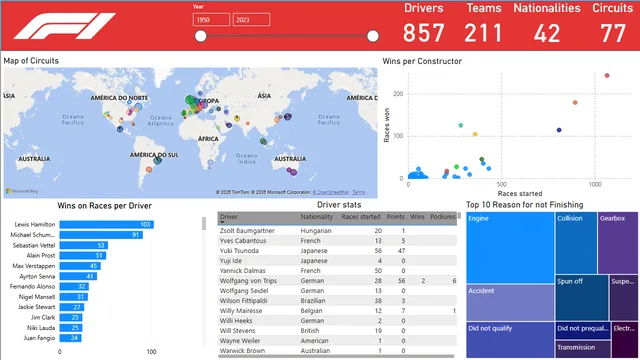Select Jim Clark bar with 25 wins
The height and width of the screenshot is (360, 640).
(x=71, y=317)
